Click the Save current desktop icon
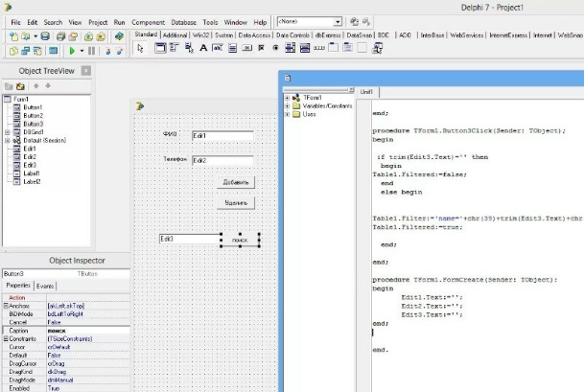Screen dimensions: 584x392 click(354, 22)
